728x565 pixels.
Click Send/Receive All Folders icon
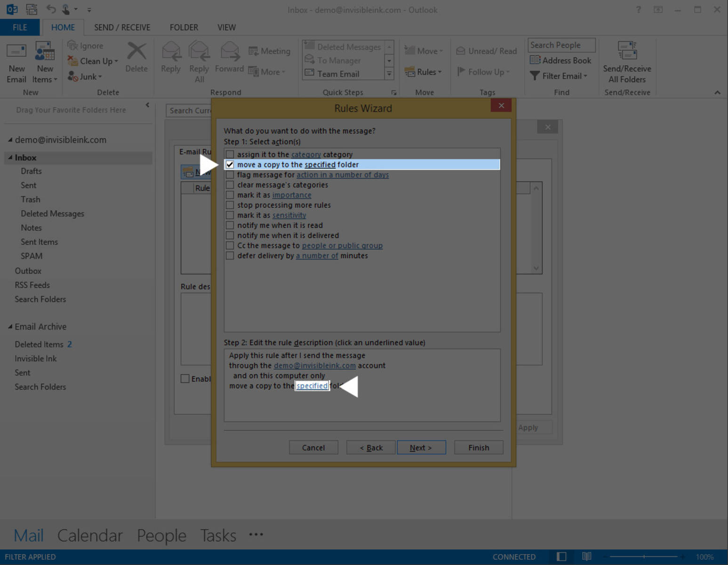(627, 51)
